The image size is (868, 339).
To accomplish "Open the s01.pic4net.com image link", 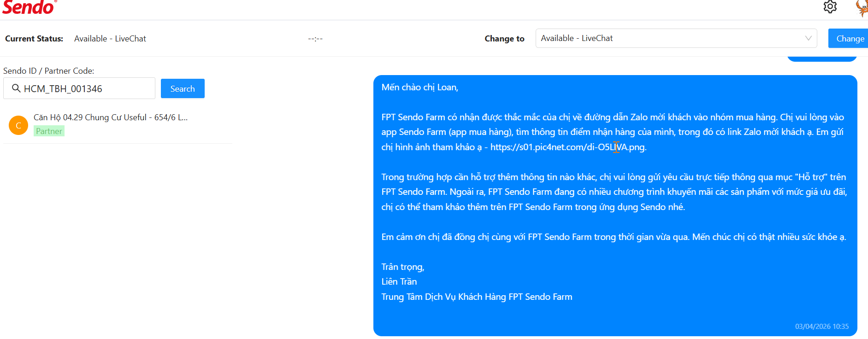I will click(567, 147).
